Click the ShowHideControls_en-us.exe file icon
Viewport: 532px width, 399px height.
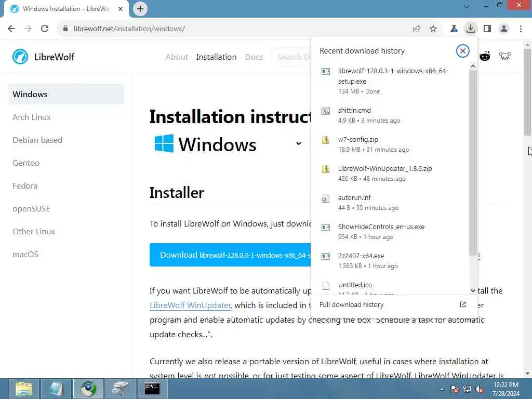(x=325, y=227)
